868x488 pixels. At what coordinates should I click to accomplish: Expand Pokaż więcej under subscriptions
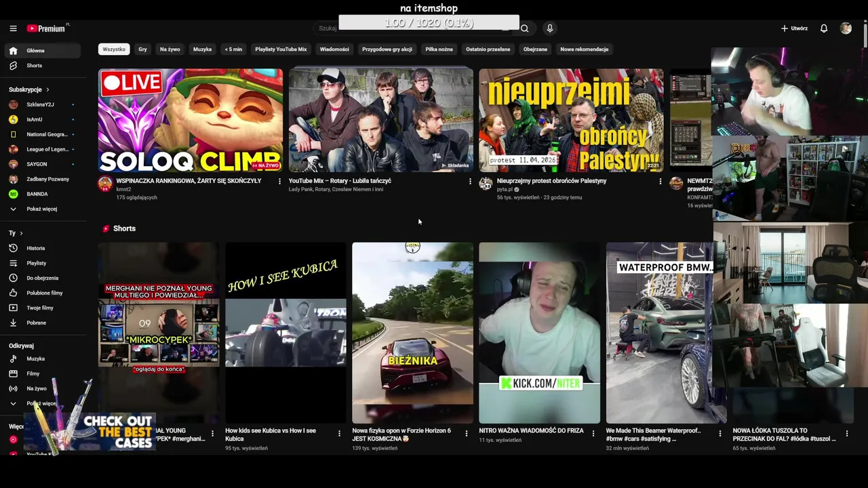43,209
